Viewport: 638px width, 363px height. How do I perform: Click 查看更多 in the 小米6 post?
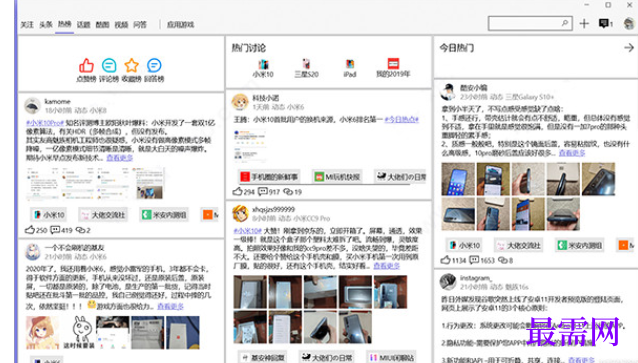[170, 306]
